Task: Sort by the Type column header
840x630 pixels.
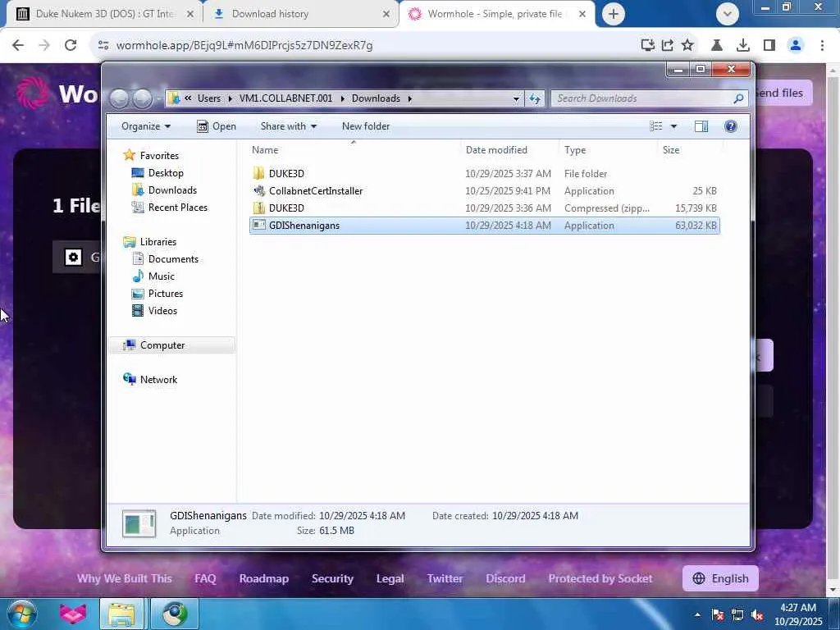Action: 608,150
